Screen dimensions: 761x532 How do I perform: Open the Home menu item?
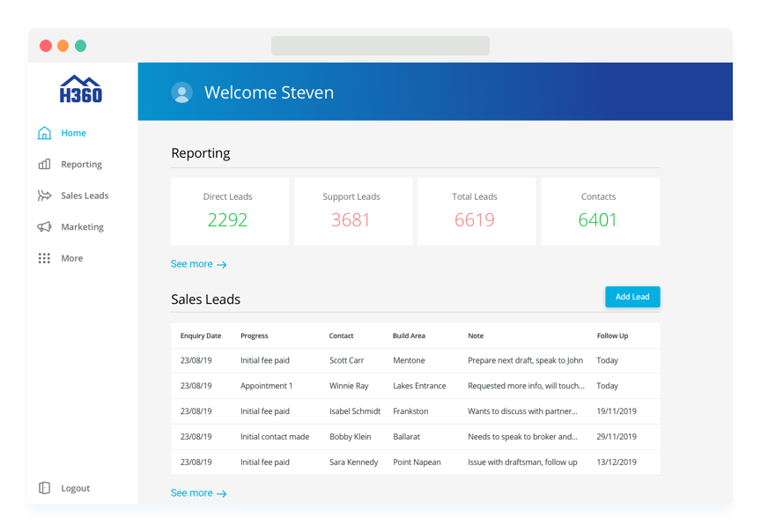73,133
